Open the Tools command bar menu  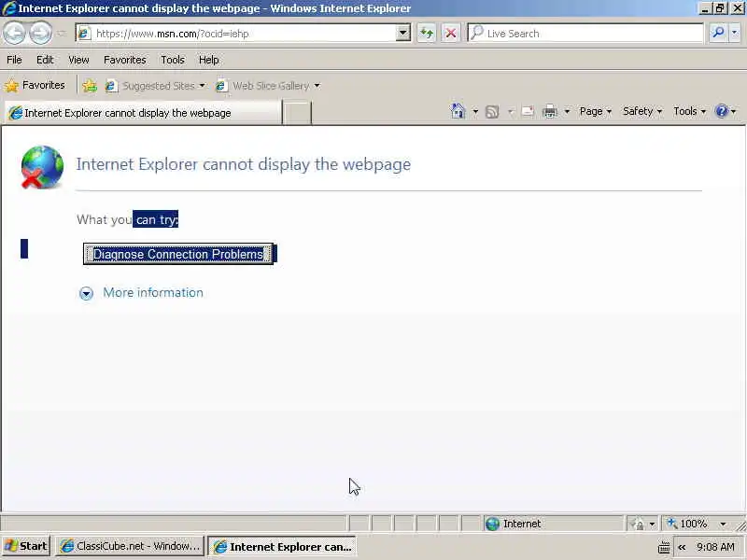tap(689, 111)
